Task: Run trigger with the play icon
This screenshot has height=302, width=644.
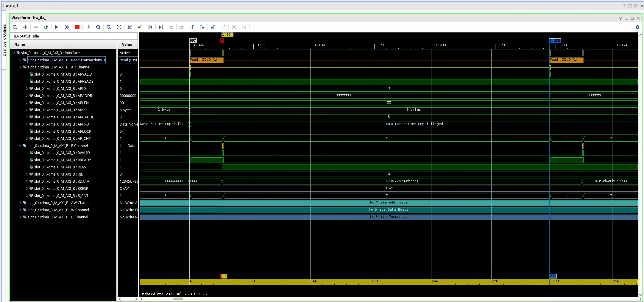Action: (x=56, y=27)
